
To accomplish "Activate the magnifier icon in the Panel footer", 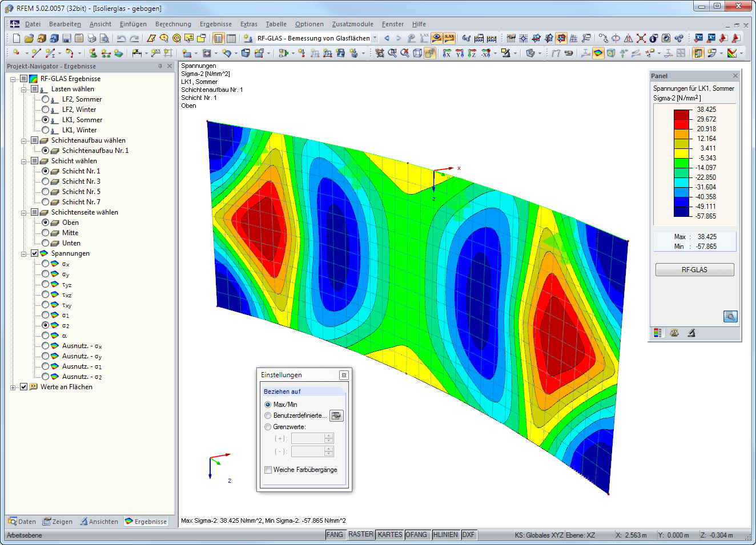I will (x=730, y=316).
